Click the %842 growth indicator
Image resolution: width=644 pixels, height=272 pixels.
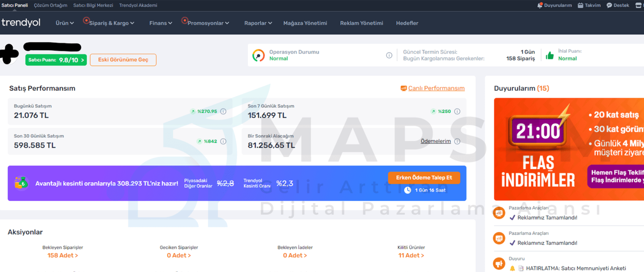(207, 141)
